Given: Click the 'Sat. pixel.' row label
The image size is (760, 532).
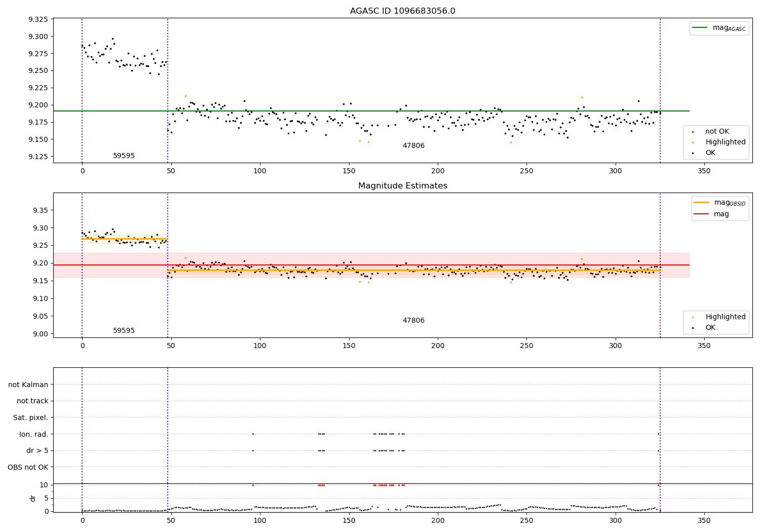Looking at the screenshot, I should pos(30,417).
